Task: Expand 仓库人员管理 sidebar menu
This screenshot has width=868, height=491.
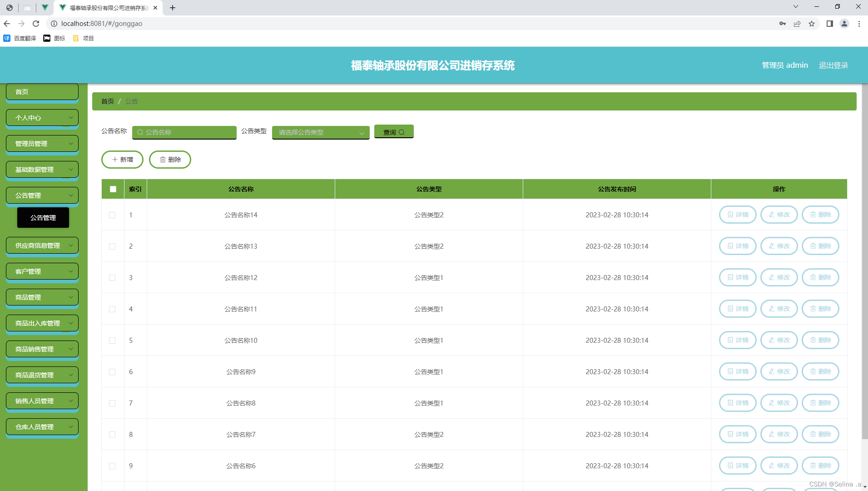Action: 42,427
